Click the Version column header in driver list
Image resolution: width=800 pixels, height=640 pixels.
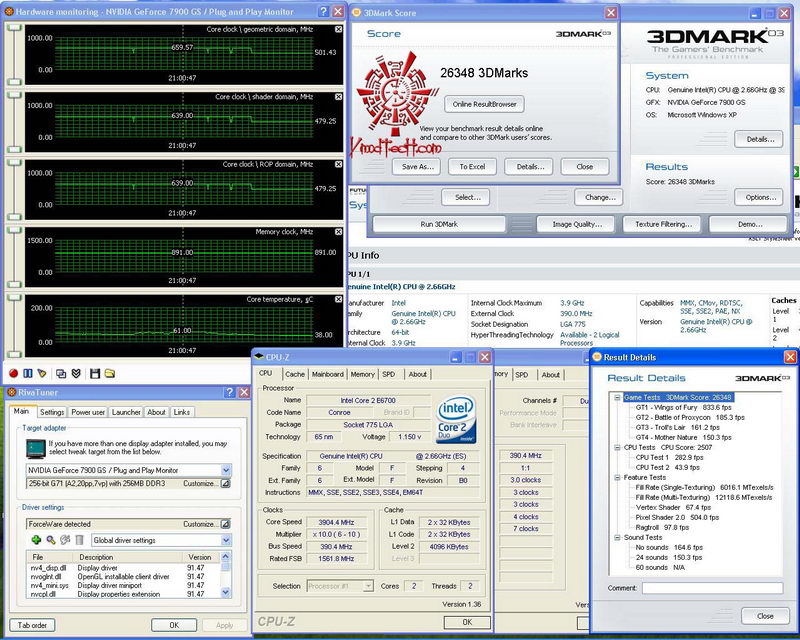click(199, 557)
